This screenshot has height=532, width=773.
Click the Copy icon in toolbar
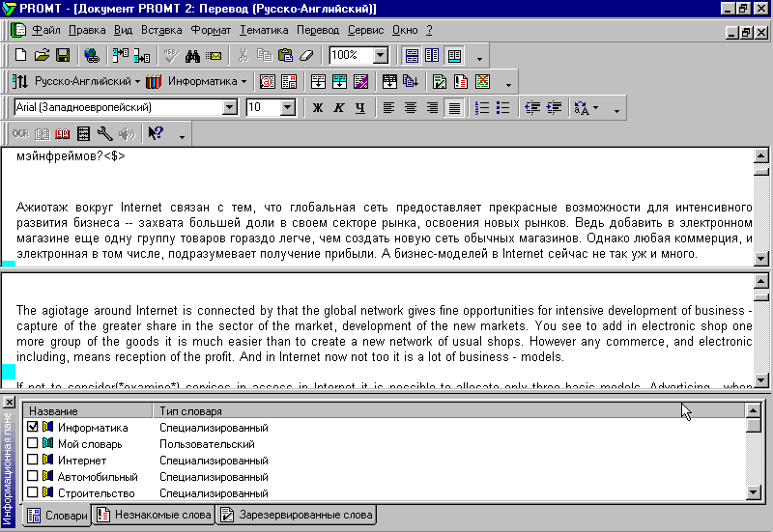(264, 56)
